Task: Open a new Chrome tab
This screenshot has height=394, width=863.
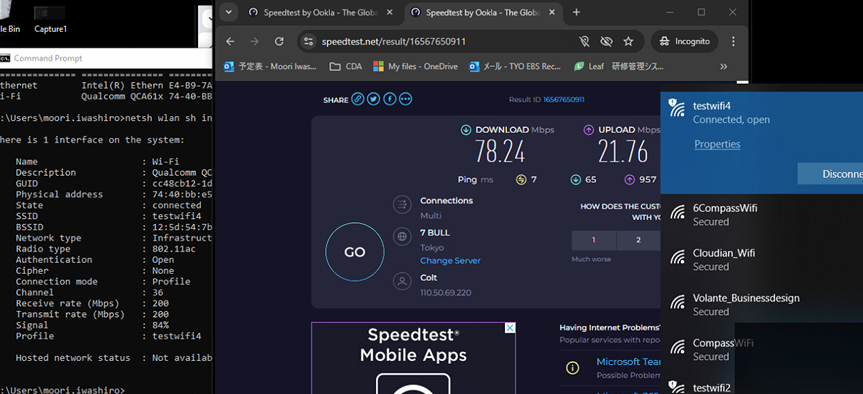Action: (576, 12)
